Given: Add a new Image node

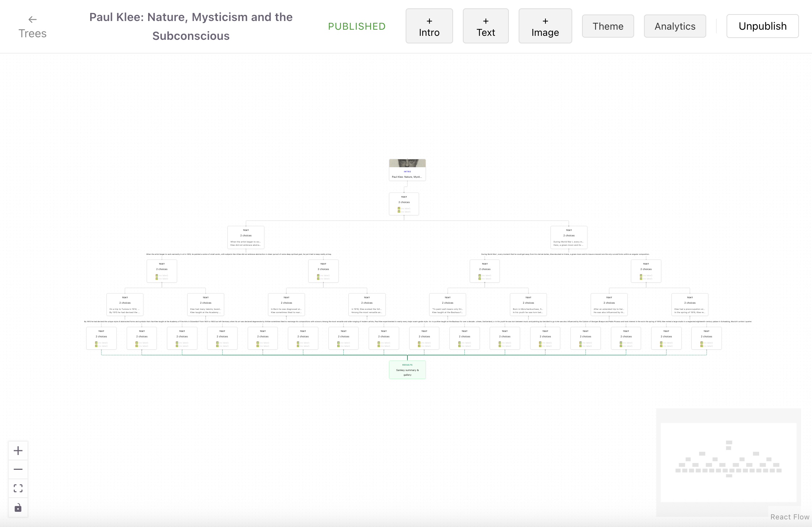Looking at the screenshot, I should [x=545, y=26].
